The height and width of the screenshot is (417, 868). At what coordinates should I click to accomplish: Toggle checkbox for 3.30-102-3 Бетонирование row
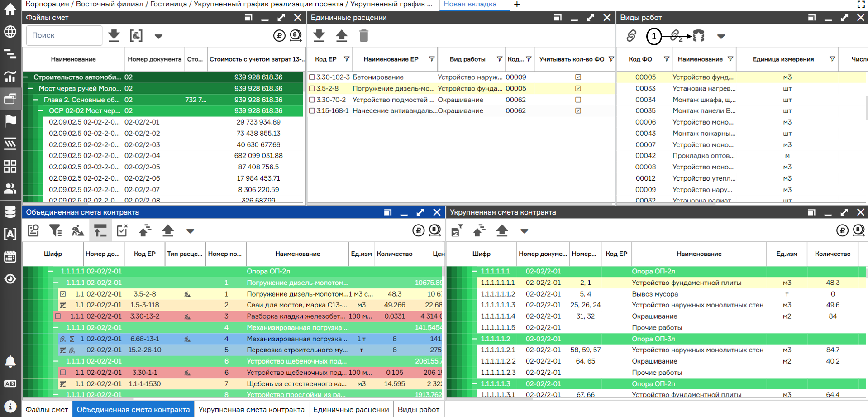tap(312, 77)
